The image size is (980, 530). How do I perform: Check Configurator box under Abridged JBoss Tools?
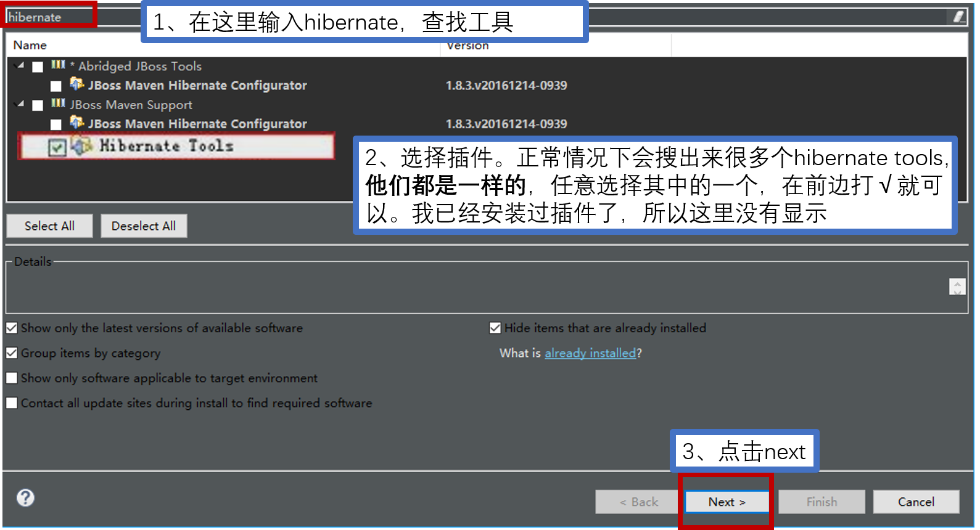click(x=56, y=86)
